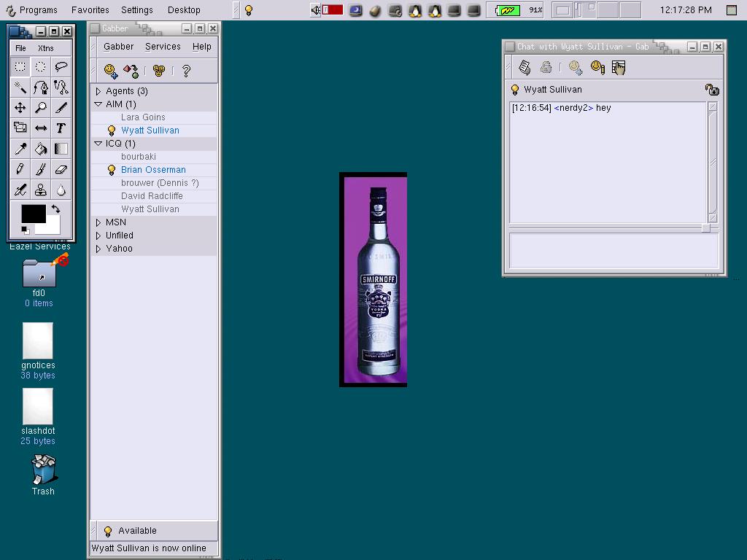
Task: Click Gabber's add contact smiley icon
Action: tap(111, 71)
